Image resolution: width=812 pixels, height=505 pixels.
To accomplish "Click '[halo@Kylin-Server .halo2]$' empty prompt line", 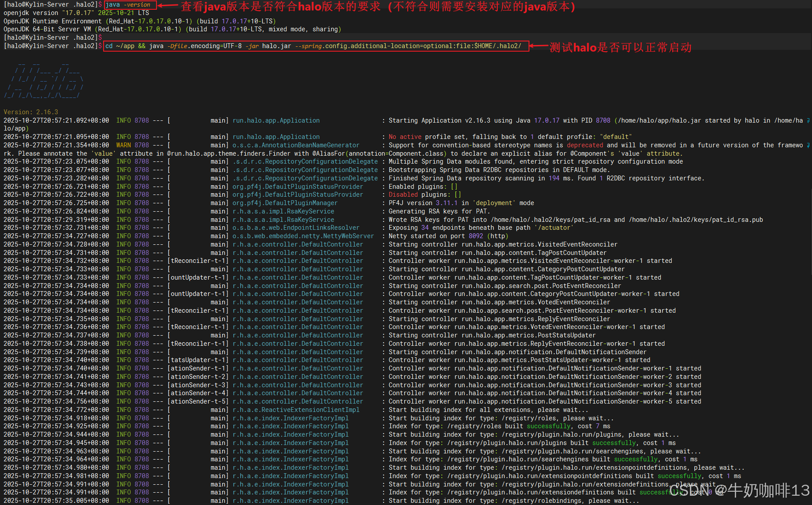I will (53, 37).
